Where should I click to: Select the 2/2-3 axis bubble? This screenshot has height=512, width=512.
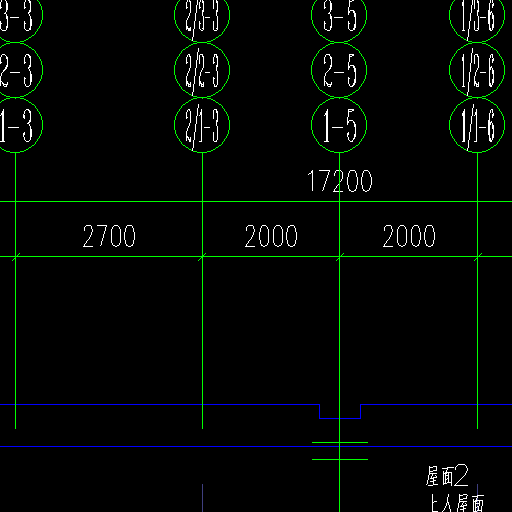[x=202, y=70]
